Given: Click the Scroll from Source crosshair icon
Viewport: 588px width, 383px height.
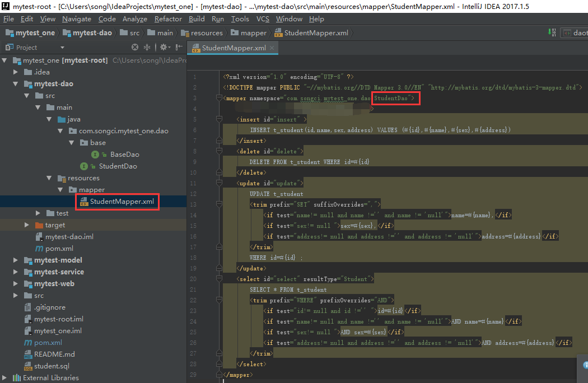Looking at the screenshot, I should [135, 48].
